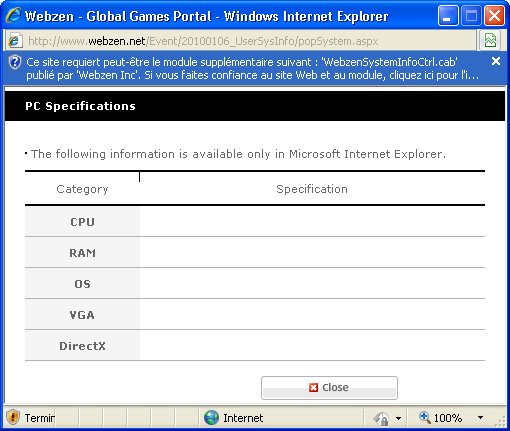
Task: Click the page icon in address bar
Action: pyautogui.click(x=15, y=41)
